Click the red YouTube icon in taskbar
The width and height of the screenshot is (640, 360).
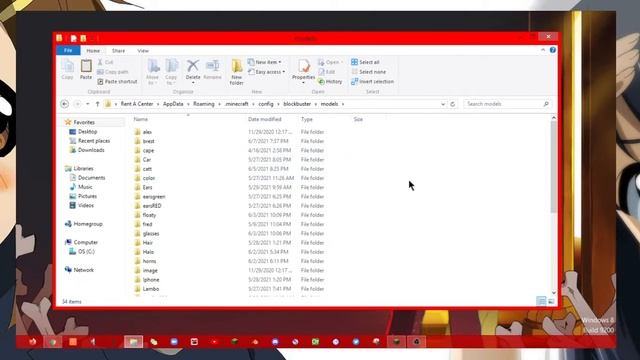coord(214,342)
